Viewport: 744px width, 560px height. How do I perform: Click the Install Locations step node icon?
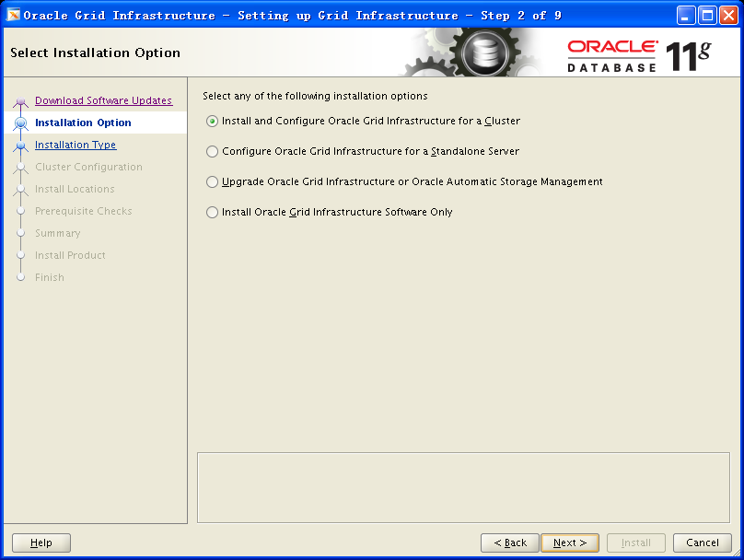point(20,190)
